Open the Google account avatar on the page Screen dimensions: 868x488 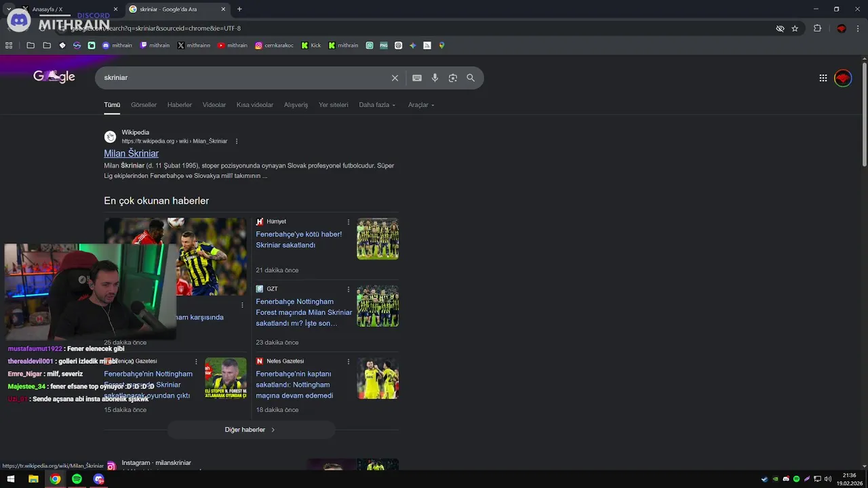pos(843,78)
